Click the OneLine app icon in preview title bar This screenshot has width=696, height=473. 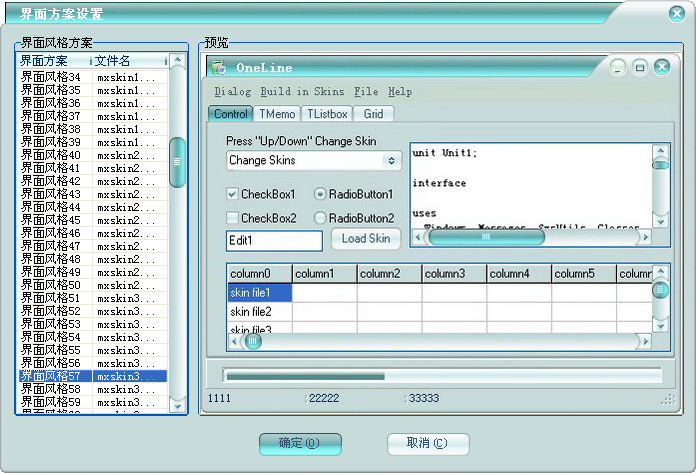click(219, 67)
